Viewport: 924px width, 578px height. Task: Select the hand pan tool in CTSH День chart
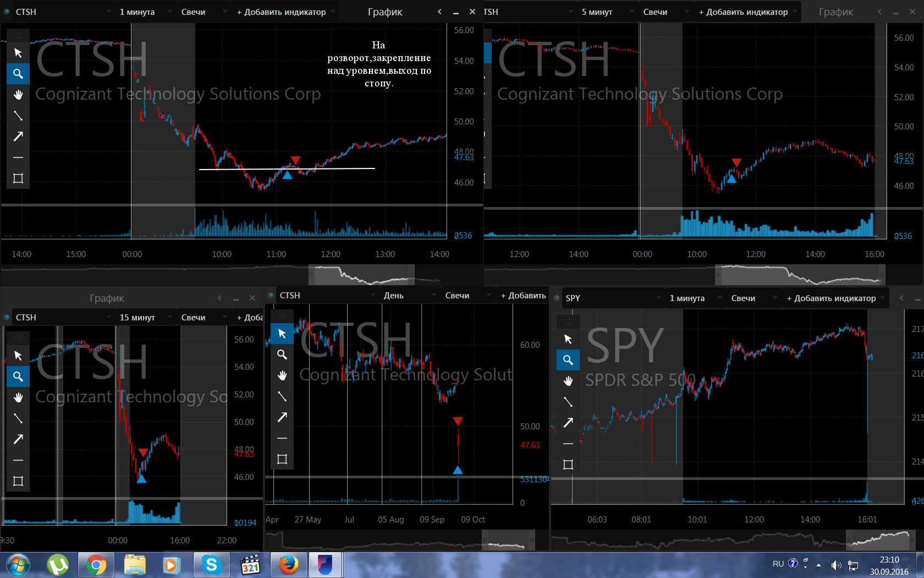tap(282, 375)
